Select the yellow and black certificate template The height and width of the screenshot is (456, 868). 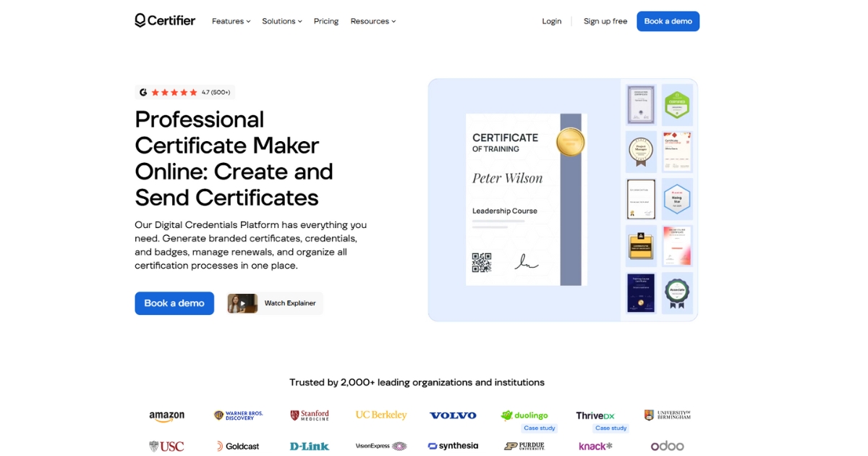click(x=641, y=246)
